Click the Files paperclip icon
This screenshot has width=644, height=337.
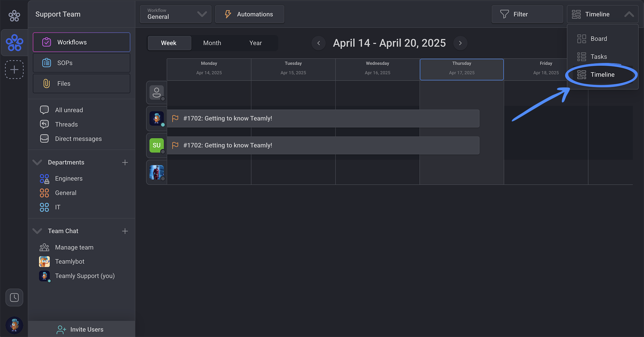pyautogui.click(x=47, y=84)
